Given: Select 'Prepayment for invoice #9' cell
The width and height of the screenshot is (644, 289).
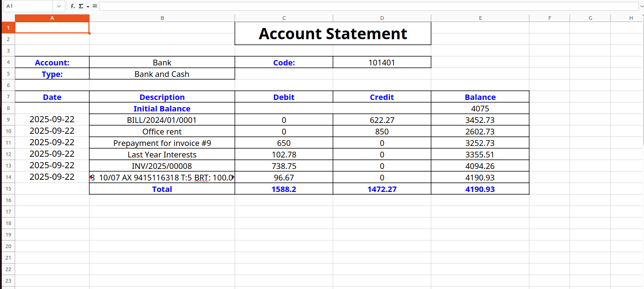Looking at the screenshot, I should click(x=162, y=143).
